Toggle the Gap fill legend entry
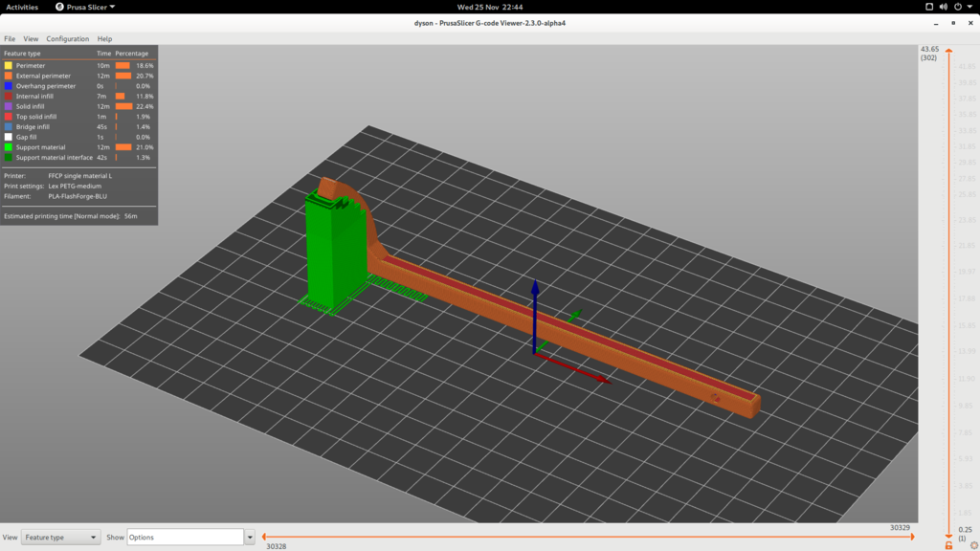Image resolution: width=980 pixels, height=551 pixels. 78,137
